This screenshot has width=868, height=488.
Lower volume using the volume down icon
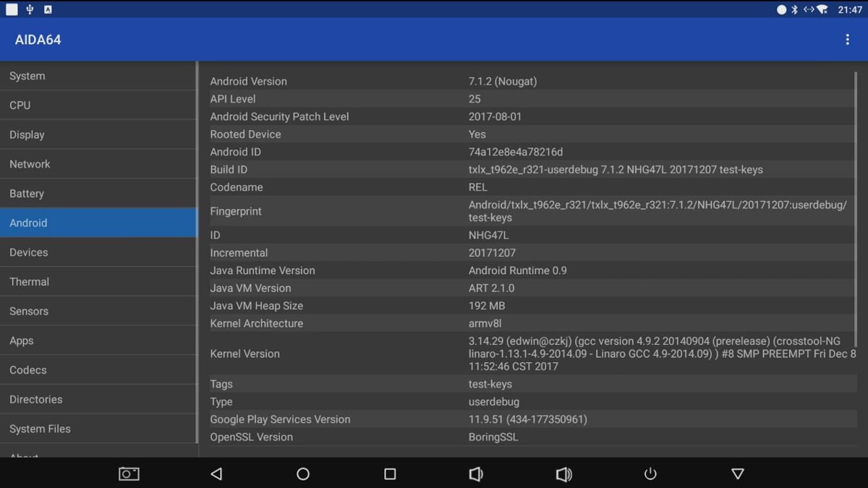point(475,474)
